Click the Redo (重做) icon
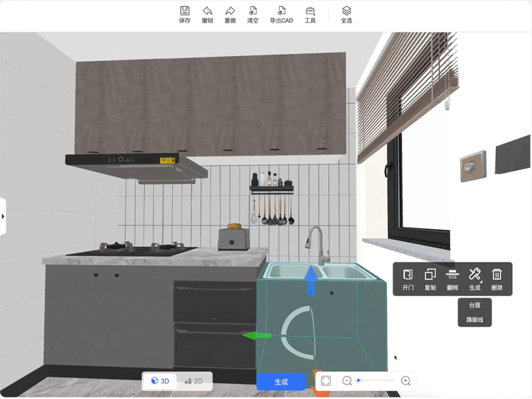The width and height of the screenshot is (532, 399). pos(230,15)
